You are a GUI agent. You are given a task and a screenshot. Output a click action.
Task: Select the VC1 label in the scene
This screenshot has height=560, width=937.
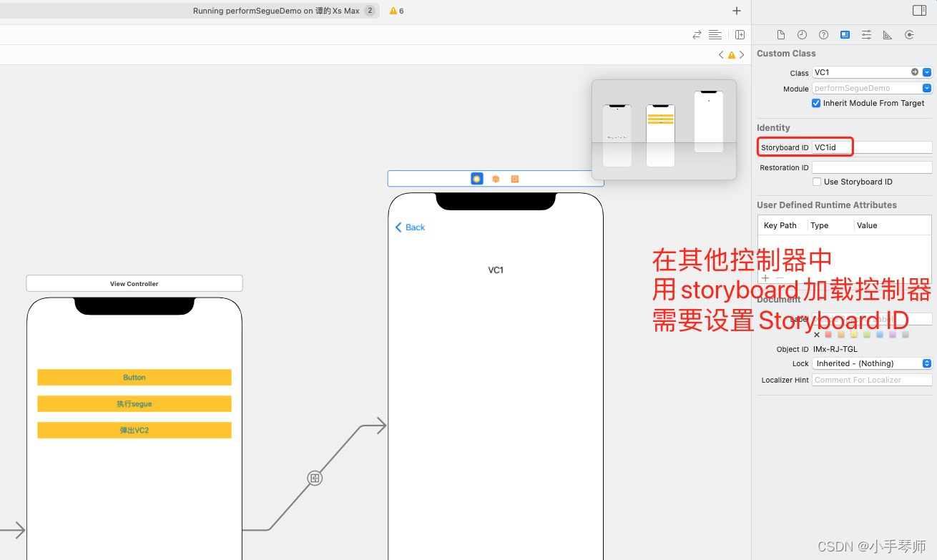tap(496, 270)
